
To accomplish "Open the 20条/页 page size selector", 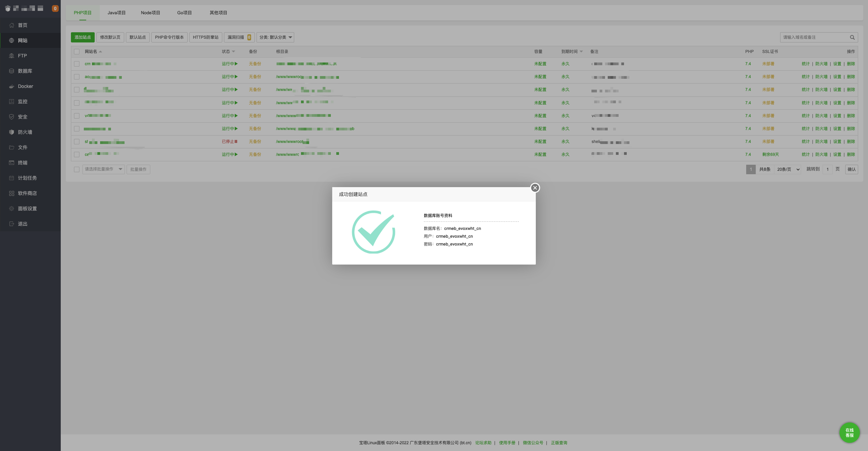I will point(788,169).
